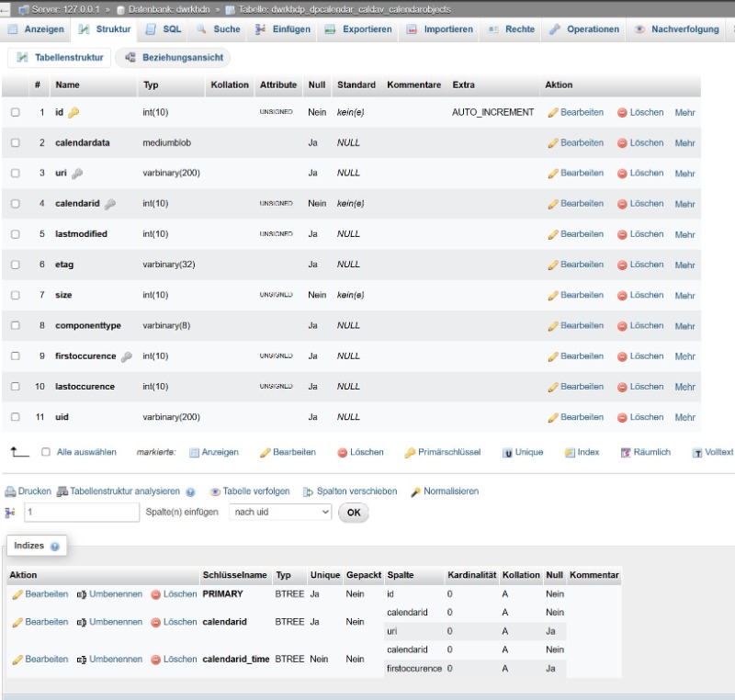Expand Mehr for lastmodified row
Screen dimensions: 735x700
point(684,234)
